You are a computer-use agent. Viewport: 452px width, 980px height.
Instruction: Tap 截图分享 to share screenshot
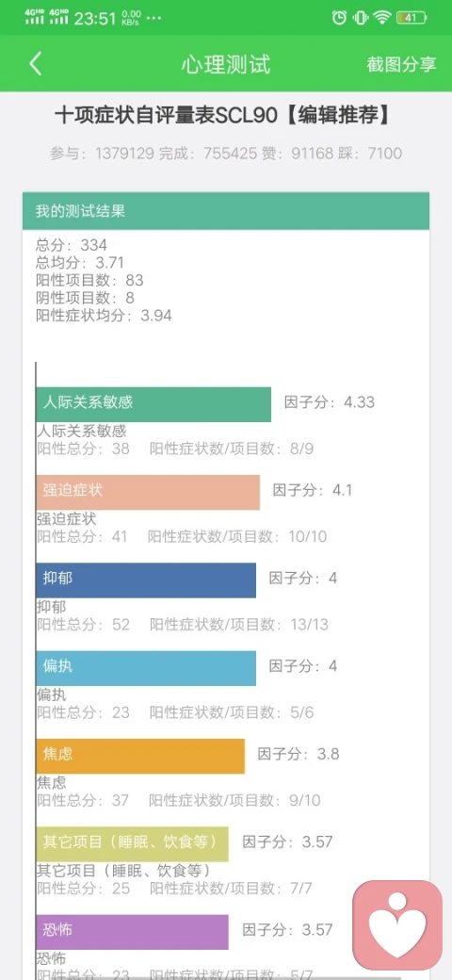(x=401, y=64)
